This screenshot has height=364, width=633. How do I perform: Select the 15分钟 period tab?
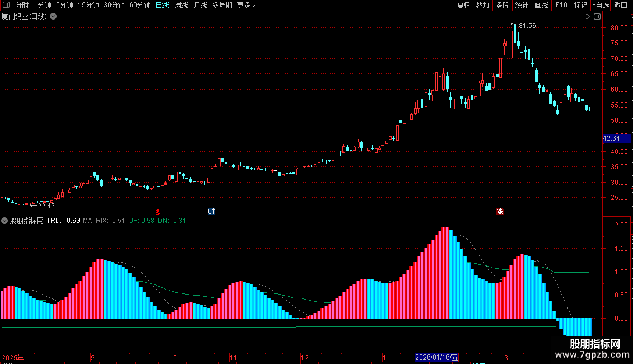[x=89, y=5]
